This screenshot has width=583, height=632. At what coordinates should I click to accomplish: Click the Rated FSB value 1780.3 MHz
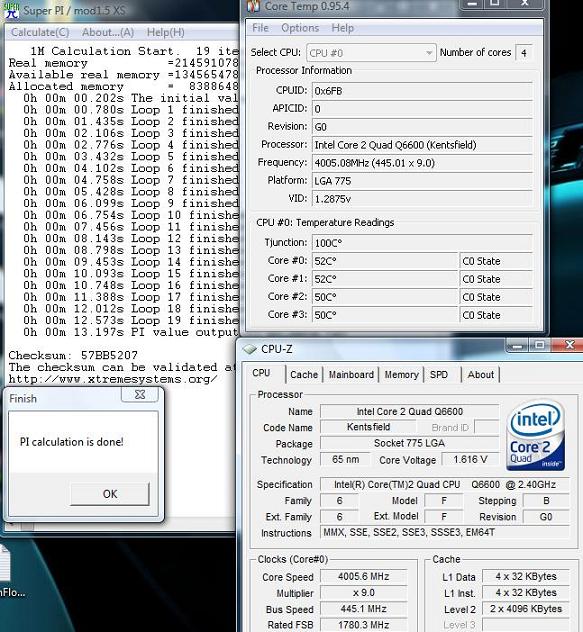(x=364, y=625)
